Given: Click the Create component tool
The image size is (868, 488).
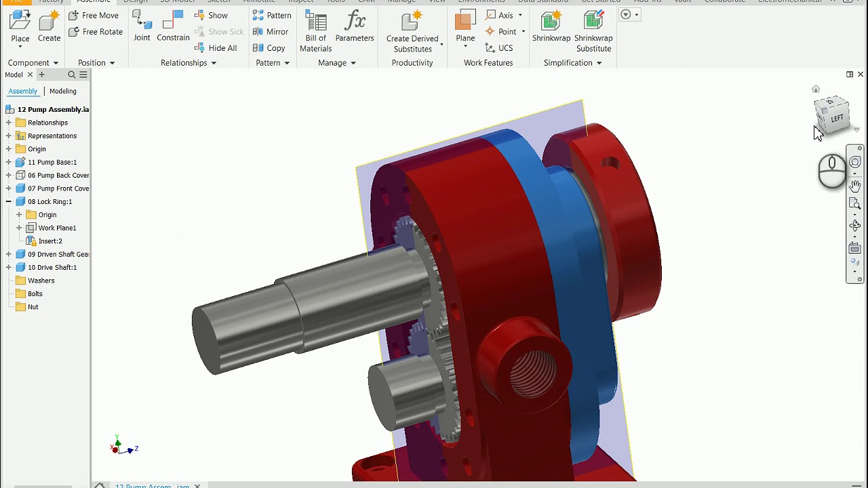Looking at the screenshot, I should click(49, 27).
